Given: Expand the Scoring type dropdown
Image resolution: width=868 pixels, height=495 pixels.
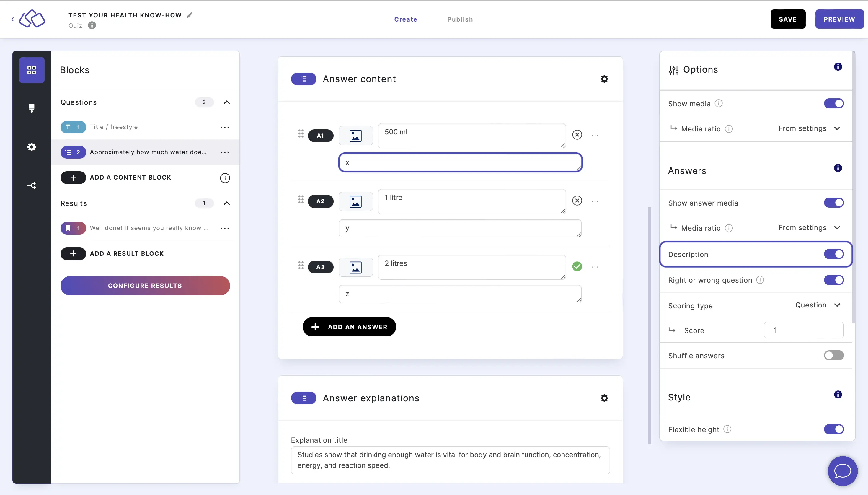Looking at the screenshot, I should coord(817,305).
